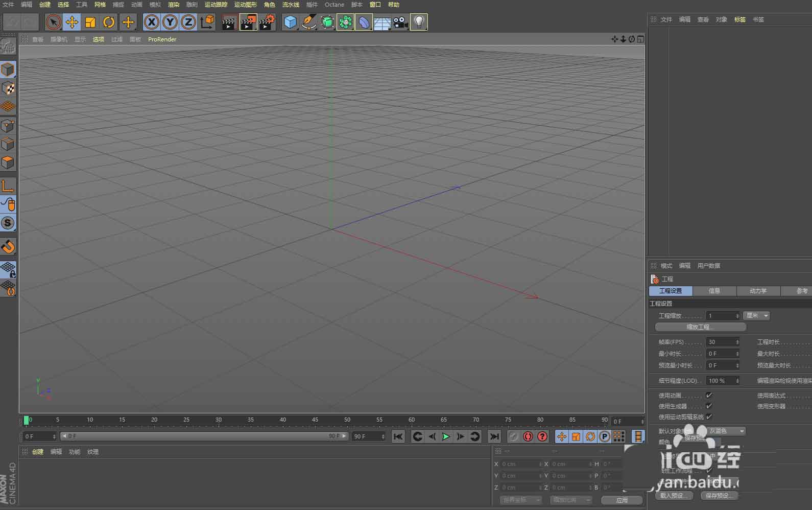Disable the 使用运动剪辑系统 checkbox
Image resolution: width=812 pixels, height=510 pixels.
coord(709,416)
